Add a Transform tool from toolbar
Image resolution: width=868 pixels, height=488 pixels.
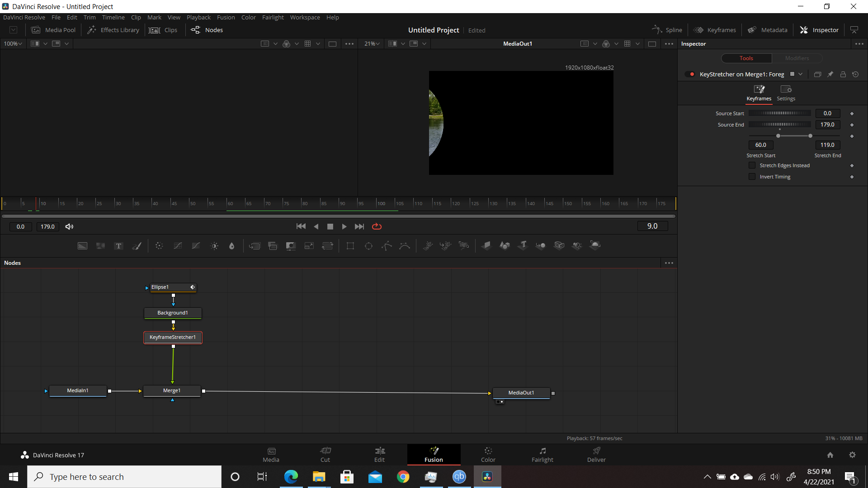tap(327, 246)
